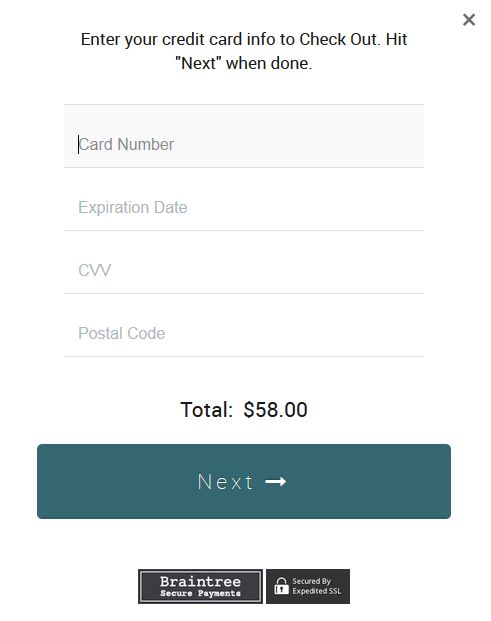Click the Secured By Expedited SSL badge
This screenshot has width=491, height=621.
pyautogui.click(x=308, y=587)
